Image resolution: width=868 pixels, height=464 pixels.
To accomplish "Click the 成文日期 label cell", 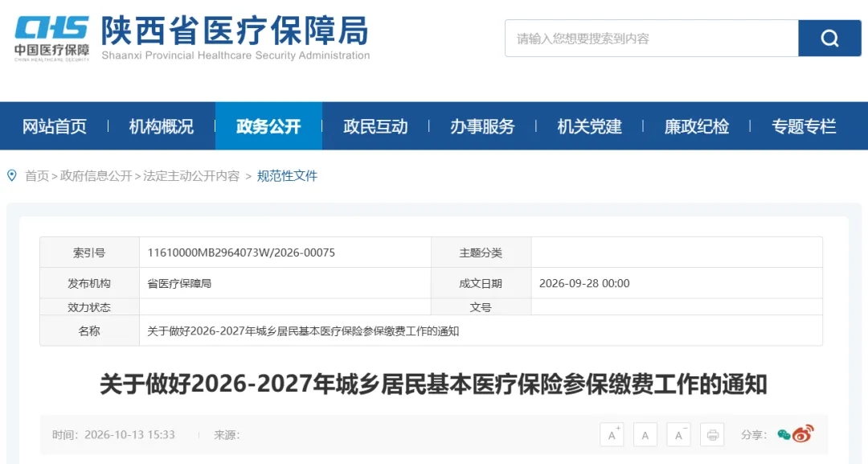I will coord(481,284).
